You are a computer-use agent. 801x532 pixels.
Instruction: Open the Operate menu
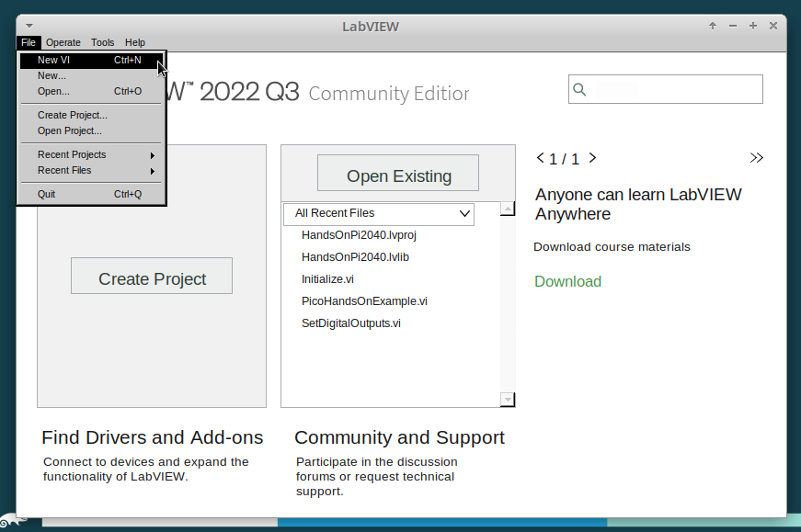63,42
